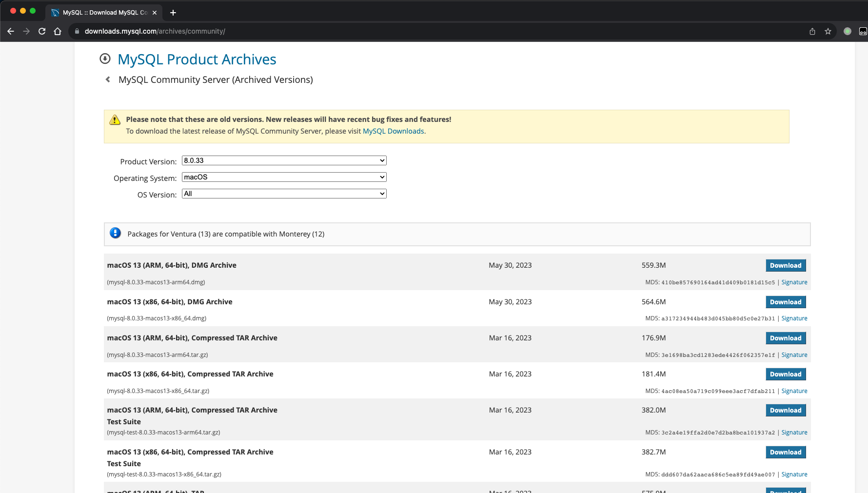Go back with the browser back arrow
Image resolution: width=868 pixels, height=493 pixels.
11,31
